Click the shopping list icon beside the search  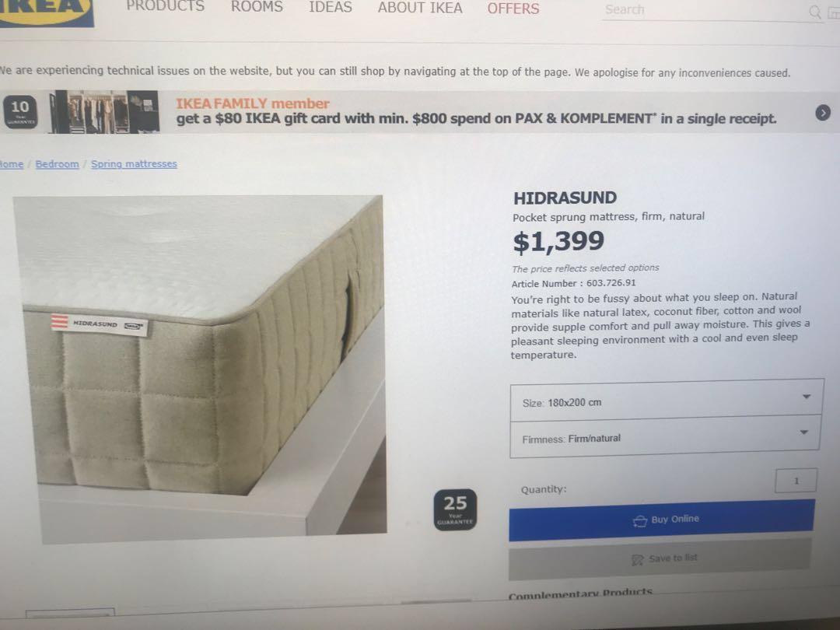point(834,13)
